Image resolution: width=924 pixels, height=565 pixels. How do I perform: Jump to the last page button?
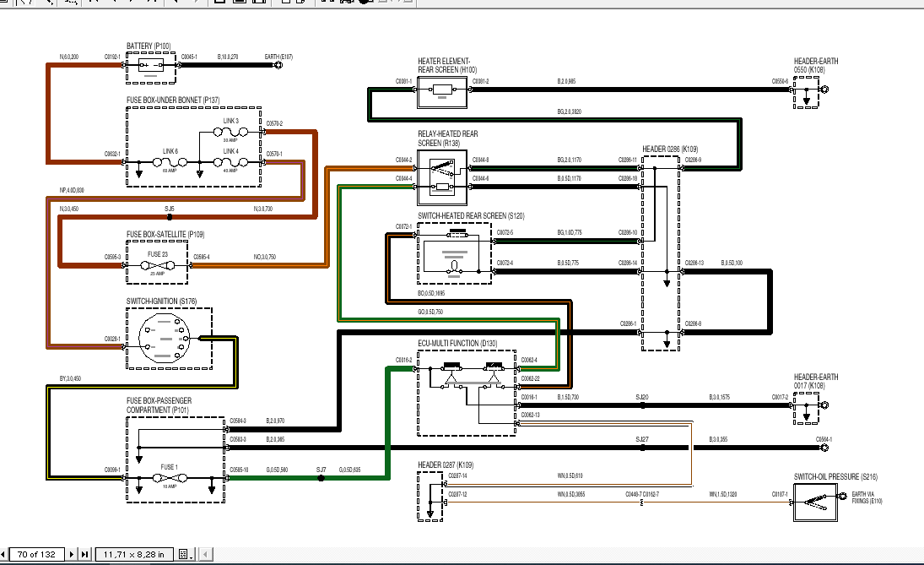click(x=85, y=554)
